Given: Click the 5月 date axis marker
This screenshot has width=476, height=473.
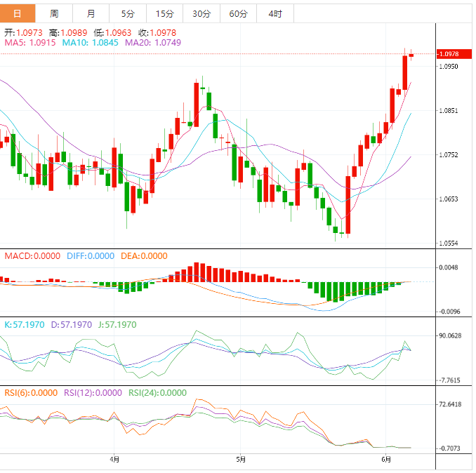Looking at the screenshot, I should (241, 460).
